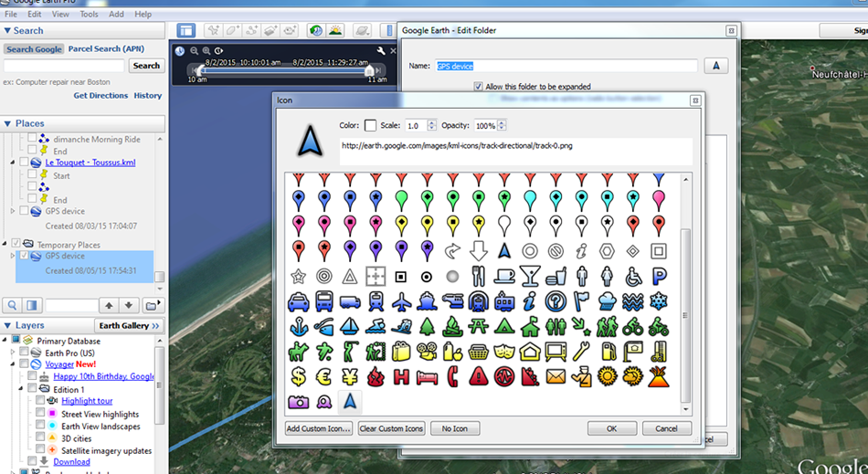868x474 pixels.
Task: Open the icon Color swatch
Action: (370, 126)
